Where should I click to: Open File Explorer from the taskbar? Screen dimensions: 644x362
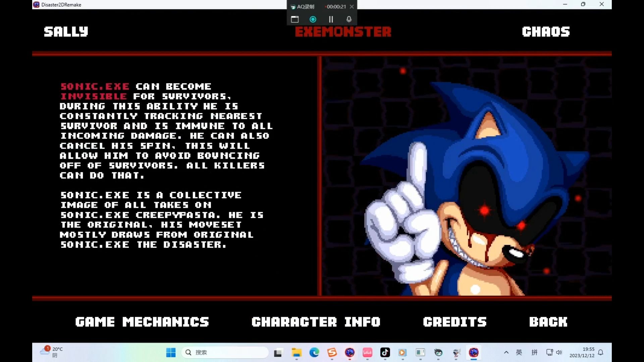[296, 352]
